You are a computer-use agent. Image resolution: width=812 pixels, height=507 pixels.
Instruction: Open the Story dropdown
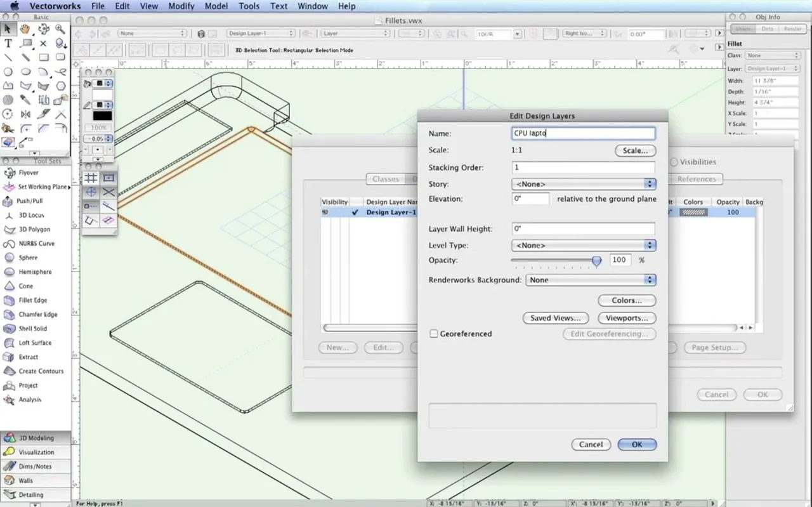point(584,184)
